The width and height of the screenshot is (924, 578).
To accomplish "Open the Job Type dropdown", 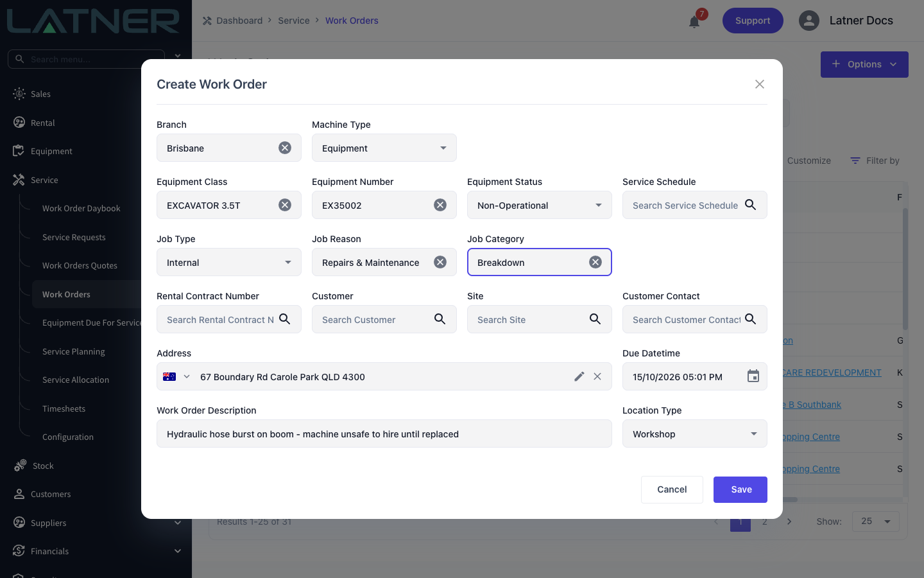I will tap(229, 262).
